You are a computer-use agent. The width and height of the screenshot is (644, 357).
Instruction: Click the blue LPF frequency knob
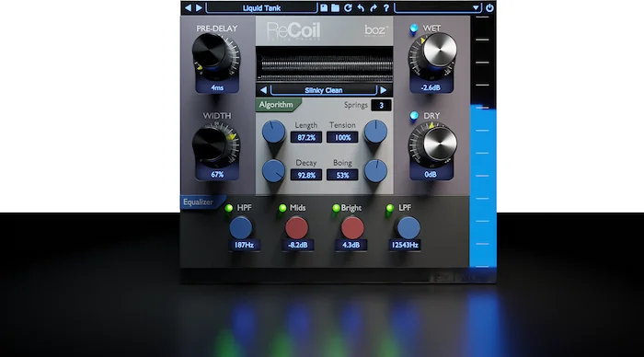[x=408, y=228]
